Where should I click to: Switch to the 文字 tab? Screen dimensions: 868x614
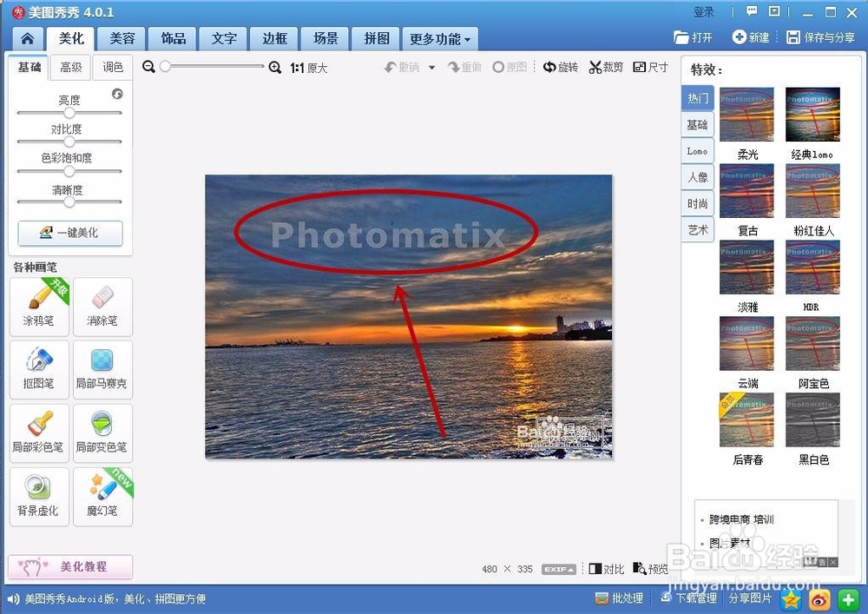point(224,38)
